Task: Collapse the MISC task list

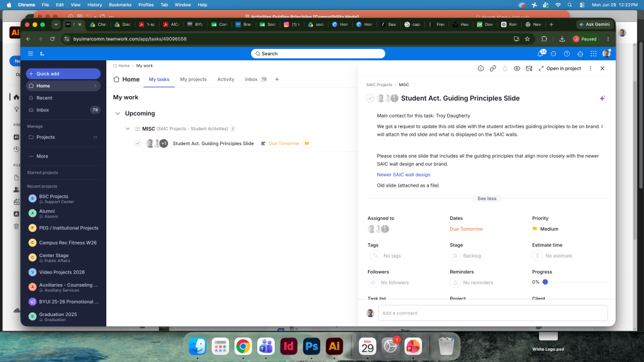Action: (128, 128)
